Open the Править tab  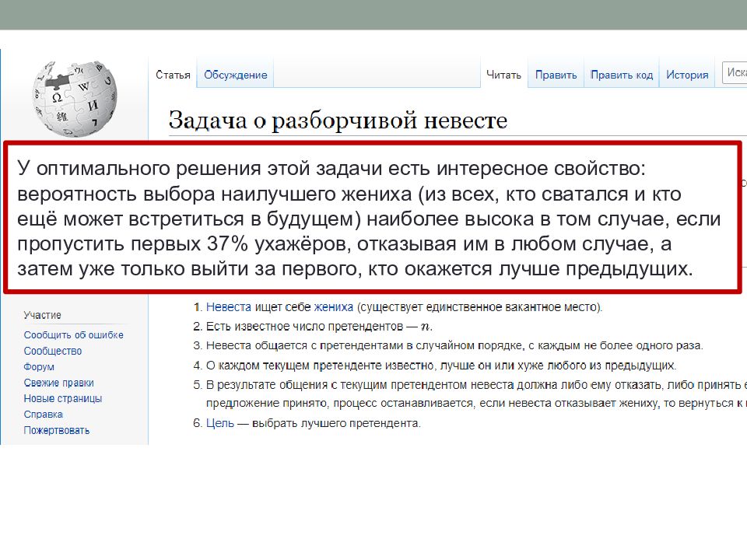556,75
